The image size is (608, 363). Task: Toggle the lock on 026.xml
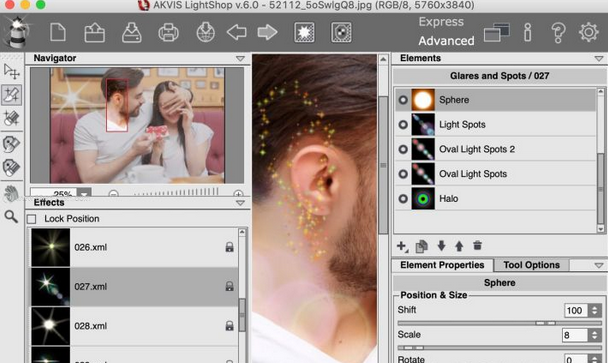[230, 247]
